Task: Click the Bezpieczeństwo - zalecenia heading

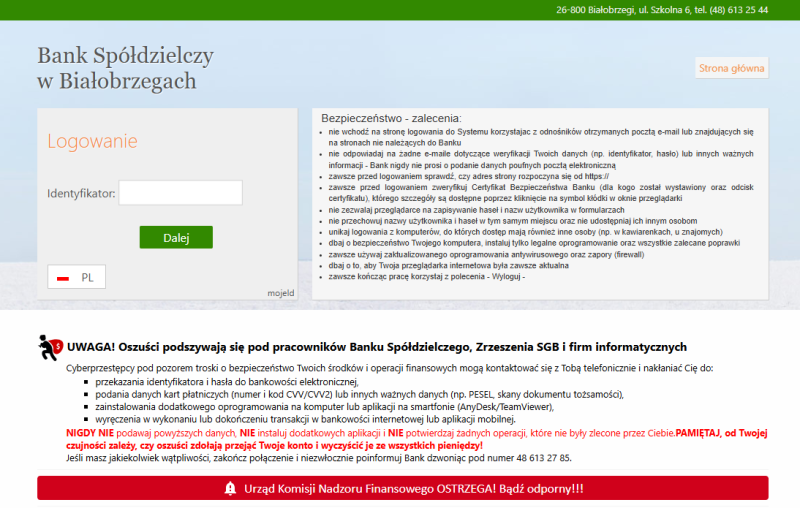Action: 391,118
